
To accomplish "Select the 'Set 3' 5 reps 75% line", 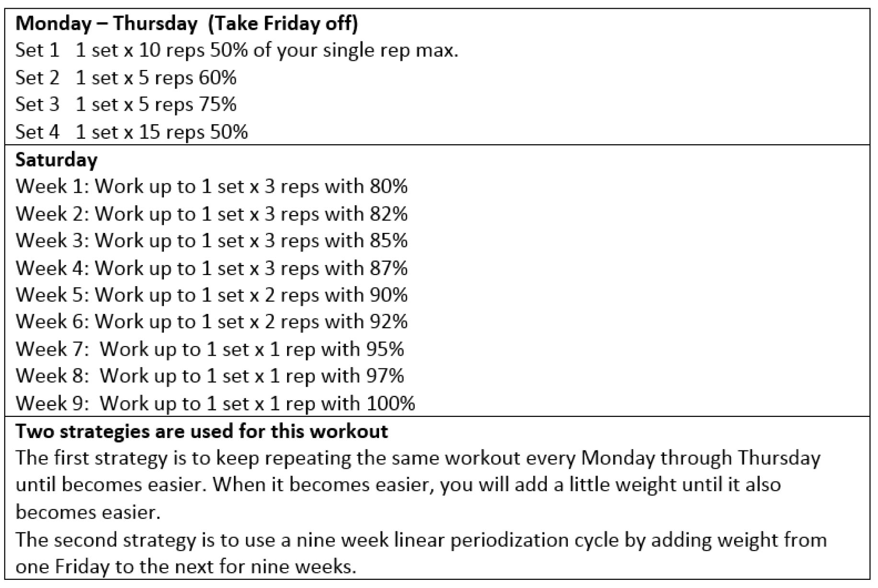I will point(126,104).
